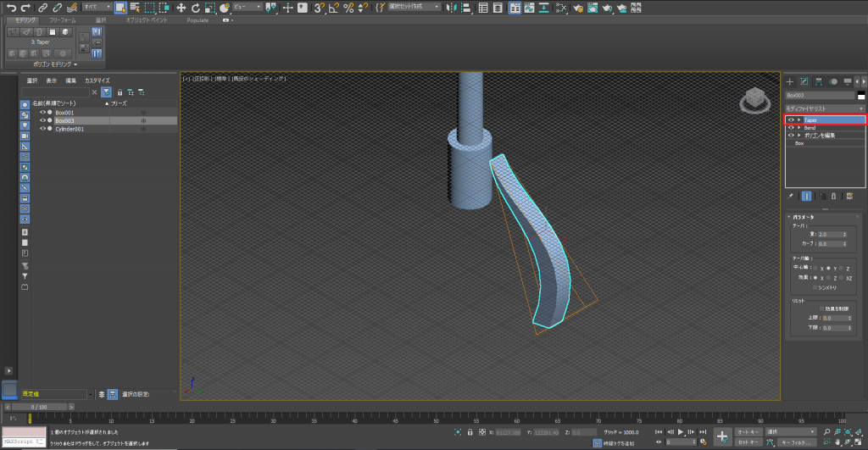Open the モディファイヤリスト dropdown
868x450 pixels.
click(x=824, y=108)
